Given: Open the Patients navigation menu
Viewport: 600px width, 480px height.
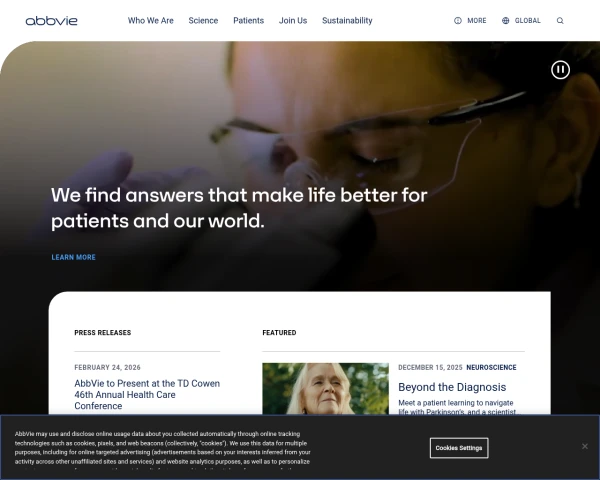Looking at the screenshot, I should click(248, 21).
